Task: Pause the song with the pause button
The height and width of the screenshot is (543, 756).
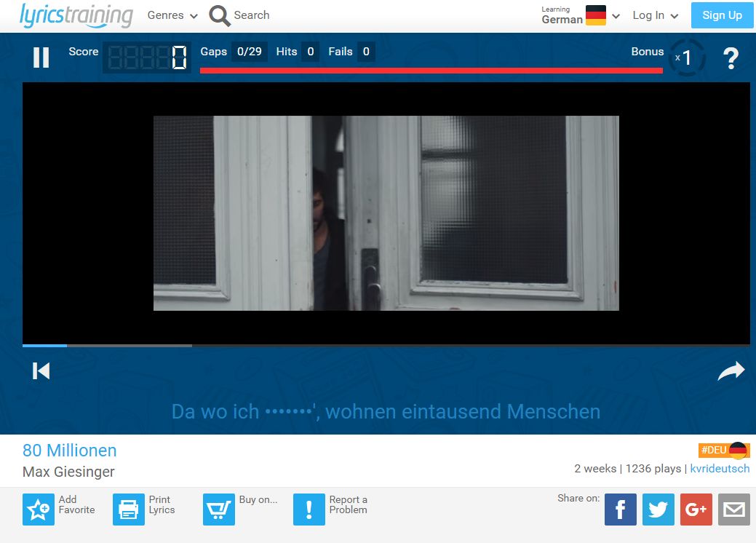Action: tap(41, 58)
